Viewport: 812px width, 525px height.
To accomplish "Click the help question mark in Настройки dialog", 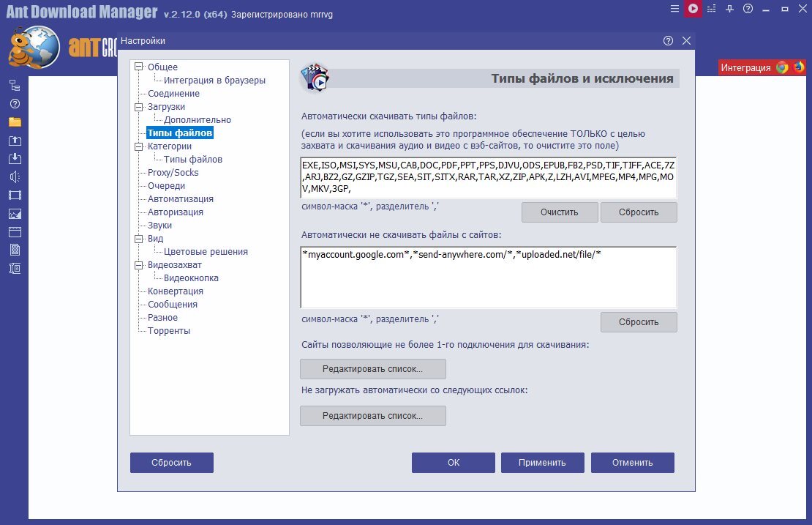I will point(668,41).
